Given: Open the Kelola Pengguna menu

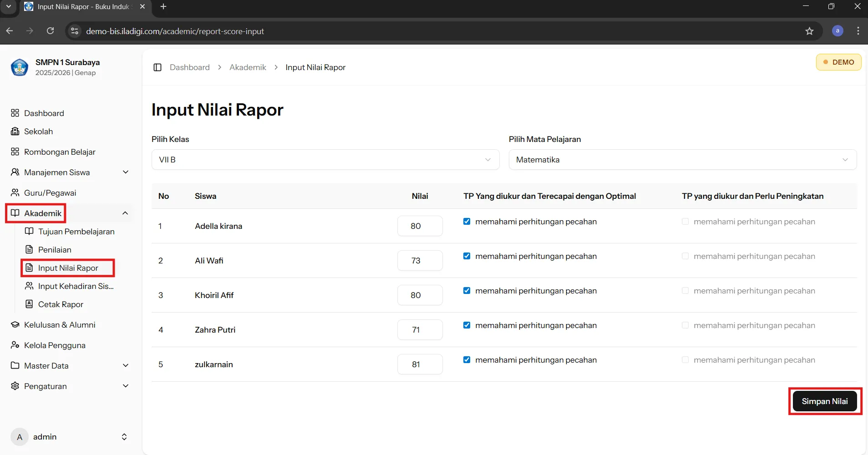Looking at the screenshot, I should [x=55, y=345].
